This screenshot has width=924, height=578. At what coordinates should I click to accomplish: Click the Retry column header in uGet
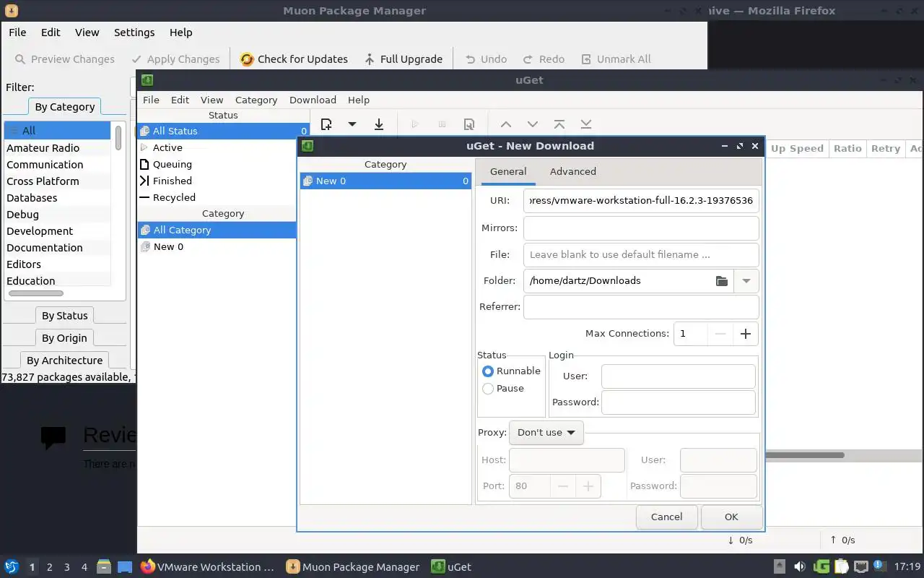click(x=885, y=148)
